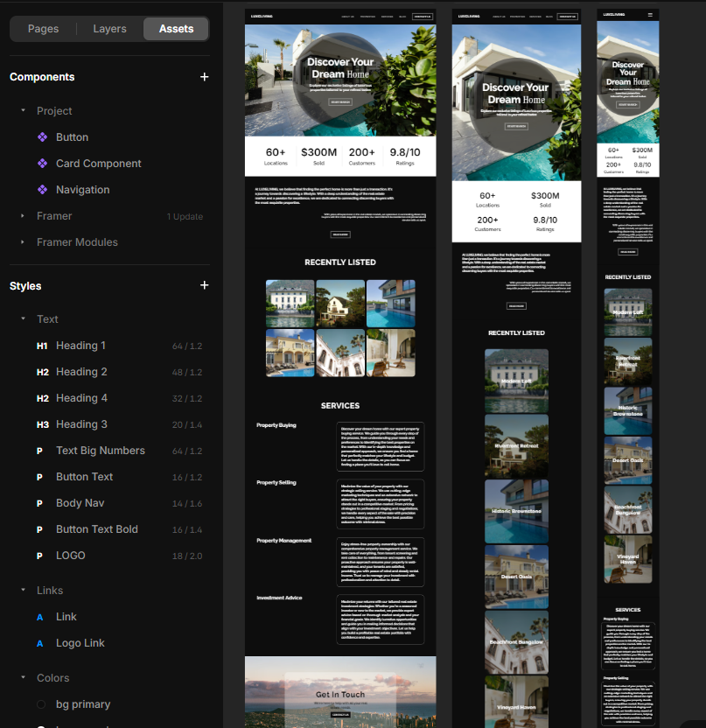This screenshot has height=728, width=706.
Task: Select the Logo Link style row
Action: tap(109, 643)
